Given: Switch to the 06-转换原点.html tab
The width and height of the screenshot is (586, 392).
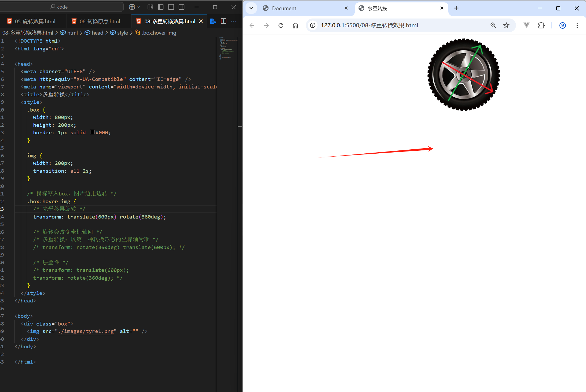Looking at the screenshot, I should 100,21.
